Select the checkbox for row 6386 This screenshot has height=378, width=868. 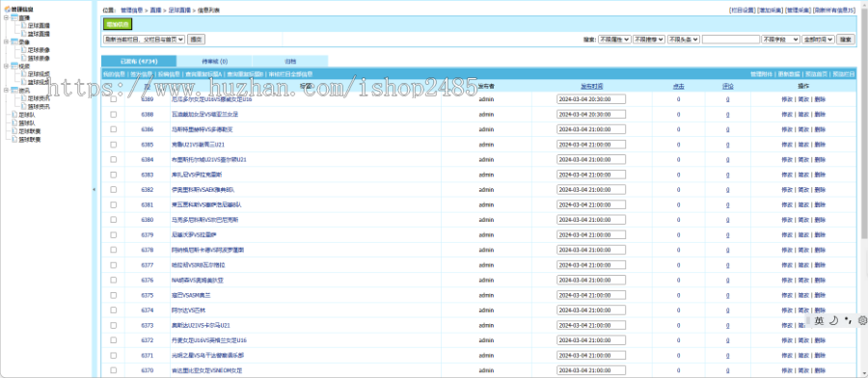tap(114, 129)
